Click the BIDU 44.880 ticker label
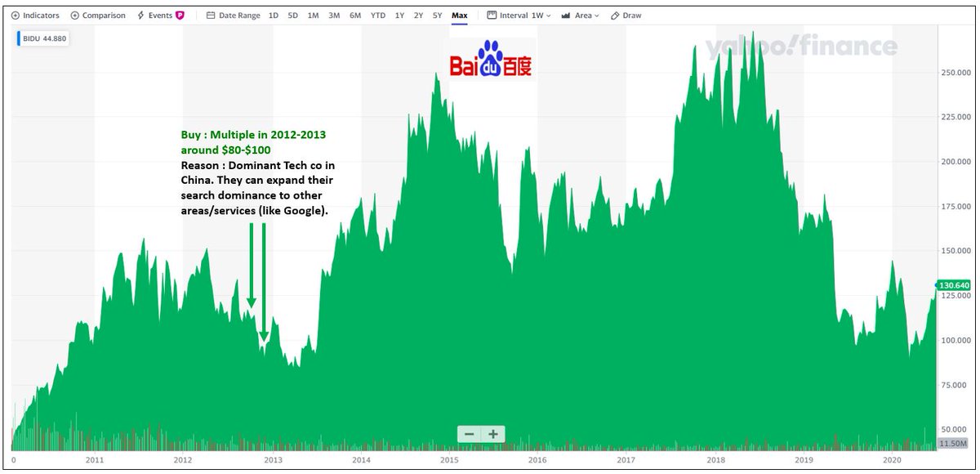This screenshot has height=474, width=980. point(42,38)
